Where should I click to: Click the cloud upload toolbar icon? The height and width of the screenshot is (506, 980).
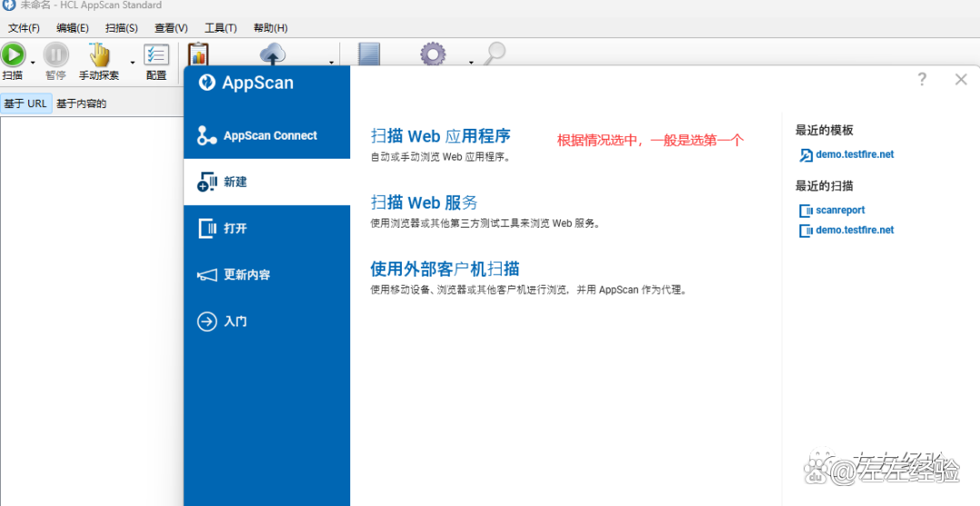[x=272, y=54]
